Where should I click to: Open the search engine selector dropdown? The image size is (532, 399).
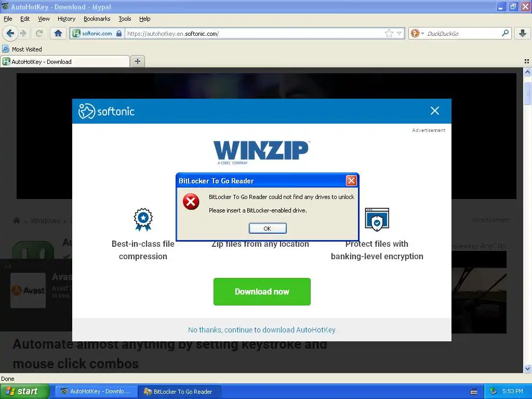tap(417, 33)
